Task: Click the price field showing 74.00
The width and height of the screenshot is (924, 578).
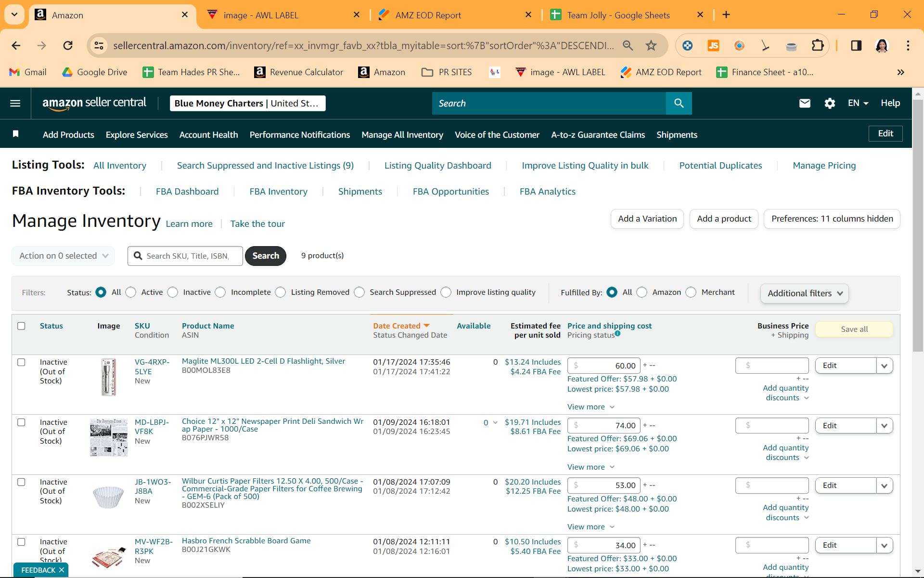Action: pos(604,426)
